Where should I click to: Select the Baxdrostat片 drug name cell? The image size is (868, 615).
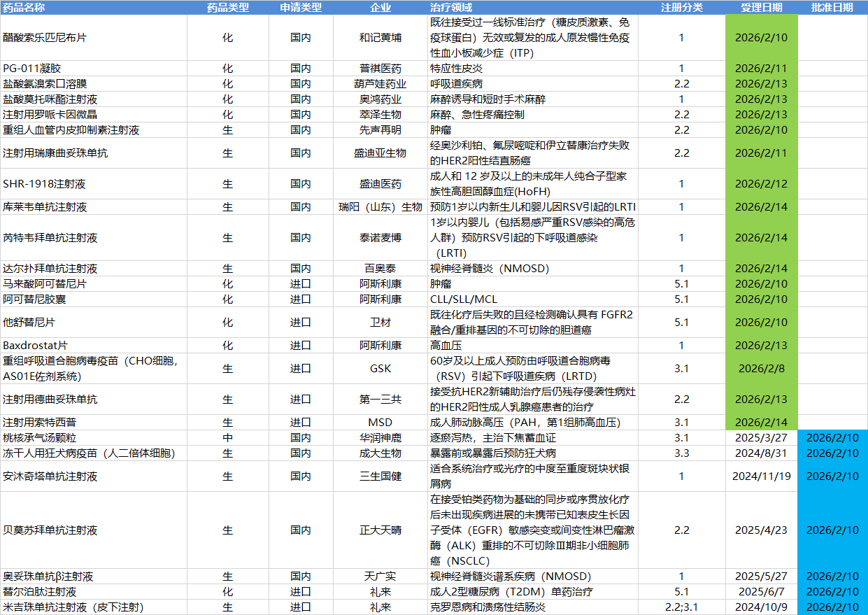pyautogui.click(x=35, y=346)
